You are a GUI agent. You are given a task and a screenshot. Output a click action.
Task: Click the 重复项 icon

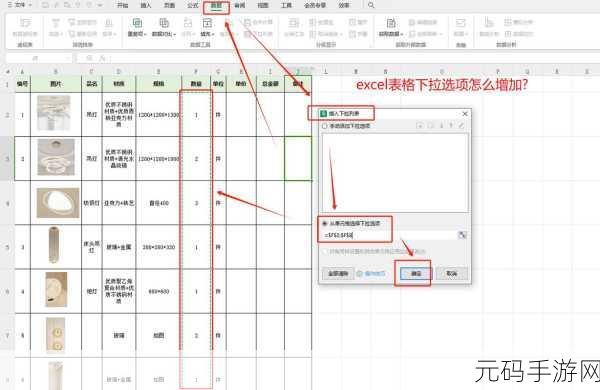click(137, 23)
